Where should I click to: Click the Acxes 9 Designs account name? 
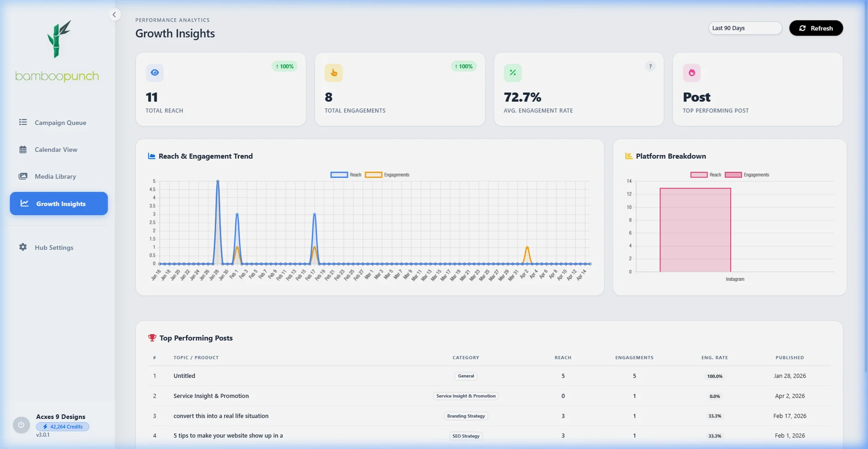tap(61, 417)
